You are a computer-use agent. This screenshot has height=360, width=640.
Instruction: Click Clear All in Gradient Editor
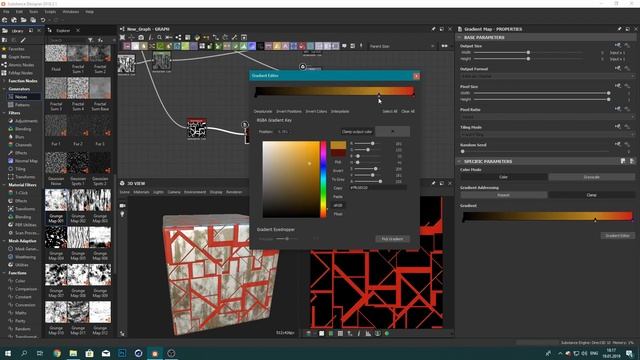tap(408, 111)
